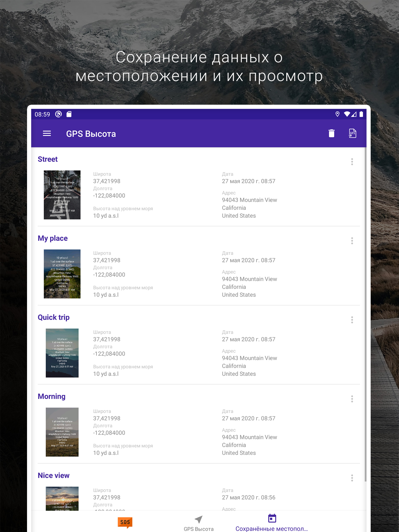Tap the Wi-Fi status bar icon
Screen dimensions: 399x532
(x=347, y=114)
